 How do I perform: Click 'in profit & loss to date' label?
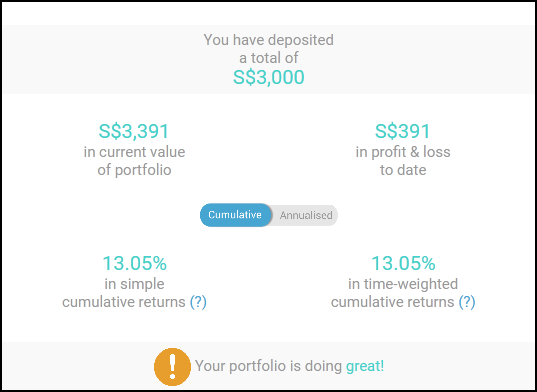(403, 161)
